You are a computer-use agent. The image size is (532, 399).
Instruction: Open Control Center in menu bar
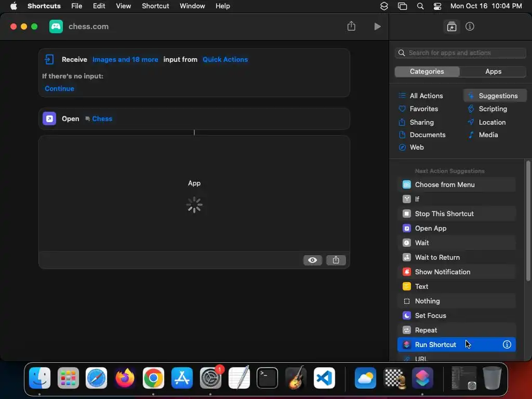(x=437, y=6)
